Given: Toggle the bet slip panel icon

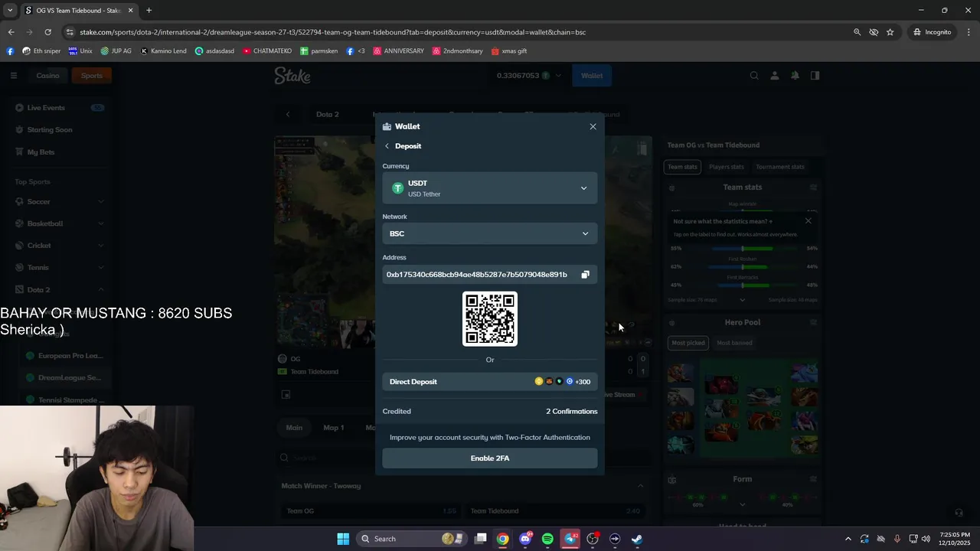Looking at the screenshot, I should (x=815, y=76).
